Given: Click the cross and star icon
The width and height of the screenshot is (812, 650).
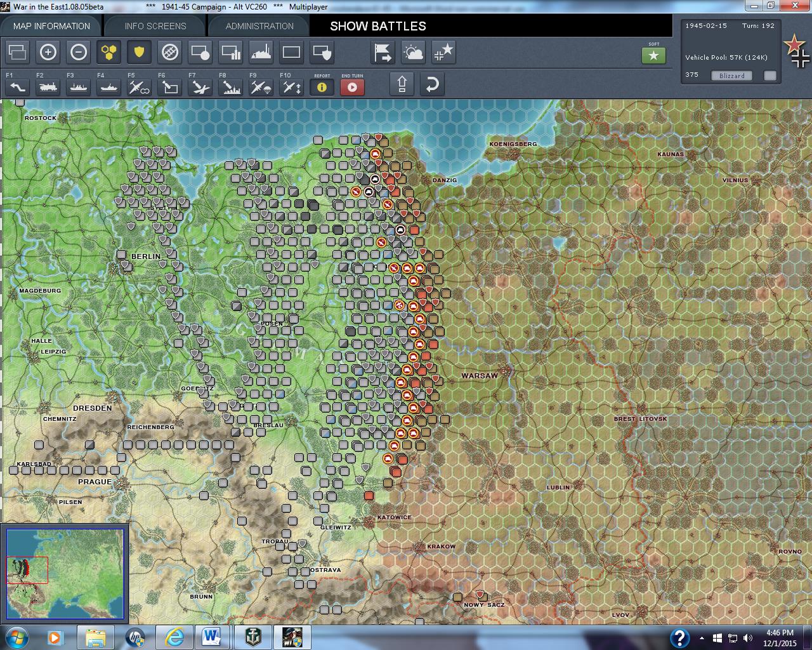Looking at the screenshot, I should (444, 52).
